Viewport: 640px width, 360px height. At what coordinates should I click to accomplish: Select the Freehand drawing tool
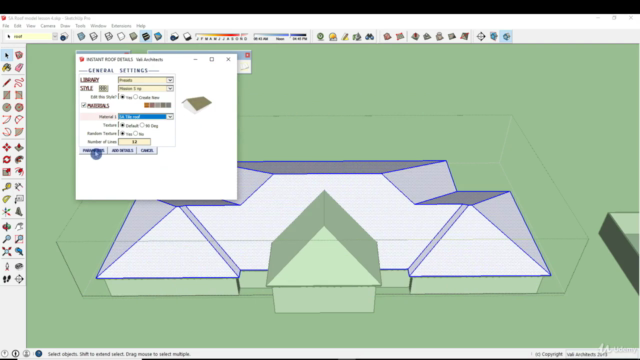[x=19, y=83]
